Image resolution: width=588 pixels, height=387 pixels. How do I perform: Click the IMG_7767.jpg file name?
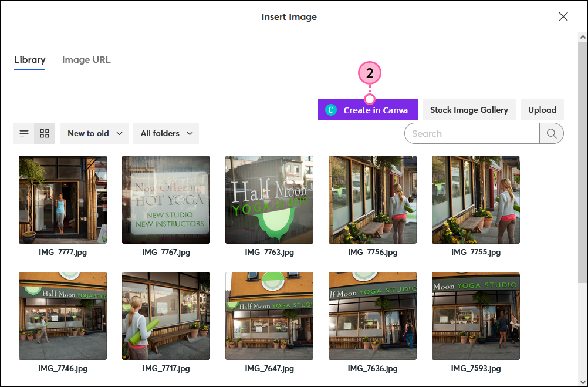[166, 252]
